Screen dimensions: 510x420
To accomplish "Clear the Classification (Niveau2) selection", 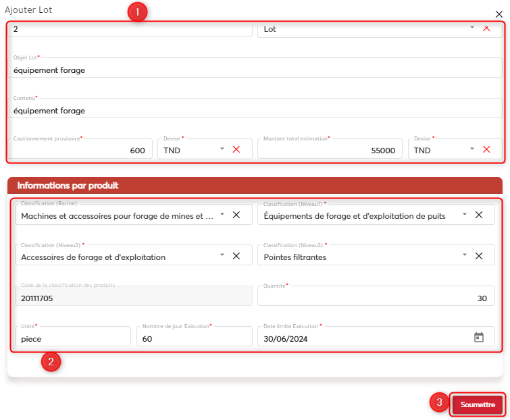I will [236, 256].
